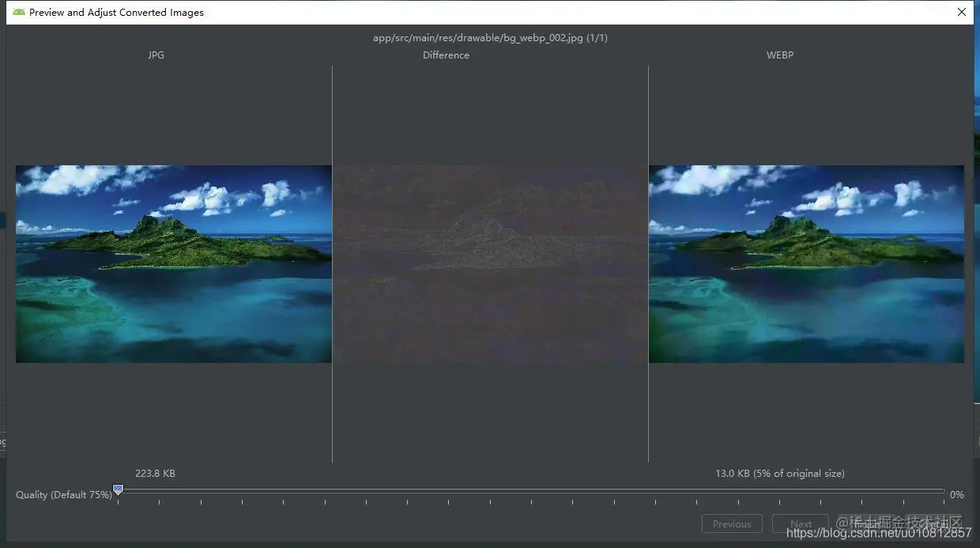The width and height of the screenshot is (980, 548).
Task: Click the original JPG preview image
Action: (x=174, y=264)
